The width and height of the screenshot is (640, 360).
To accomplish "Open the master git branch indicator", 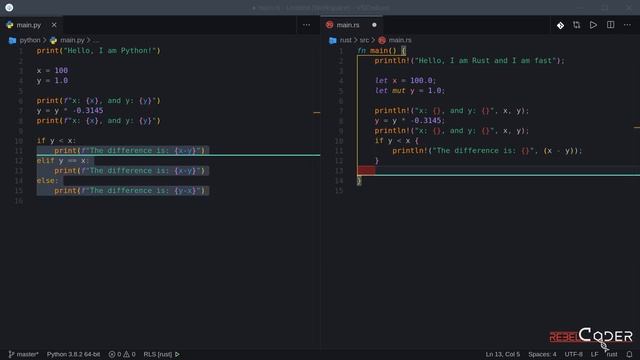I will point(23,354).
